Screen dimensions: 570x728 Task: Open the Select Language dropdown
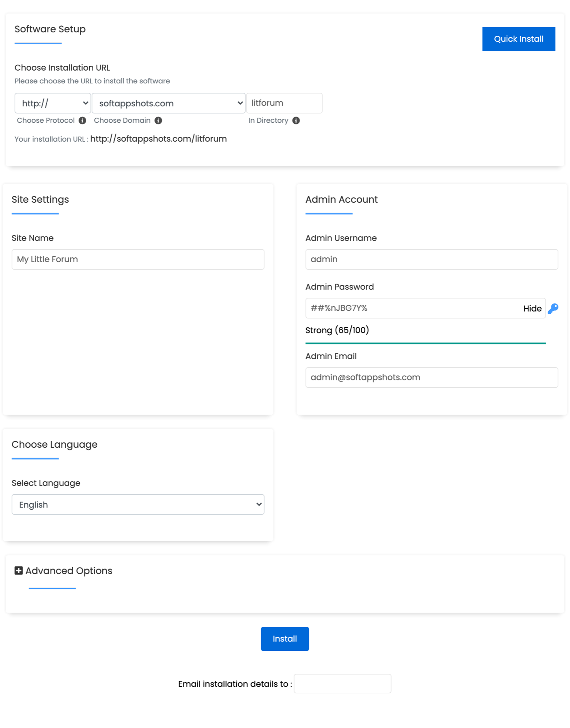click(138, 504)
